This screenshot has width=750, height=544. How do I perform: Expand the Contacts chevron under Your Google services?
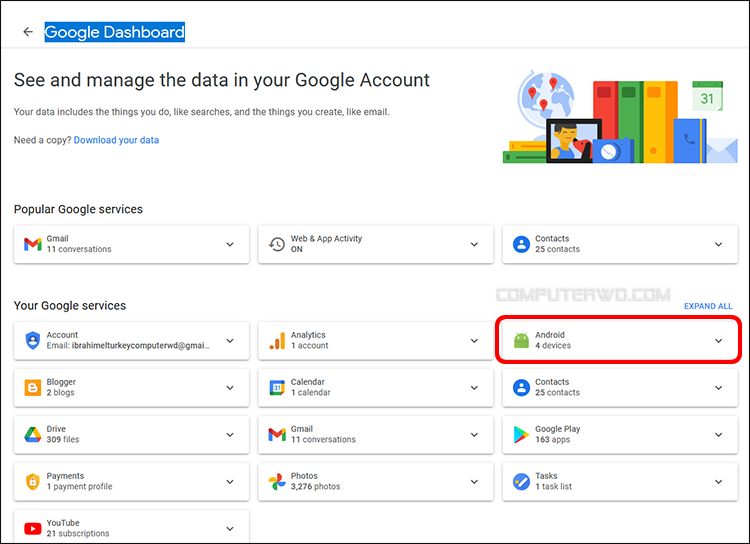coord(718,388)
